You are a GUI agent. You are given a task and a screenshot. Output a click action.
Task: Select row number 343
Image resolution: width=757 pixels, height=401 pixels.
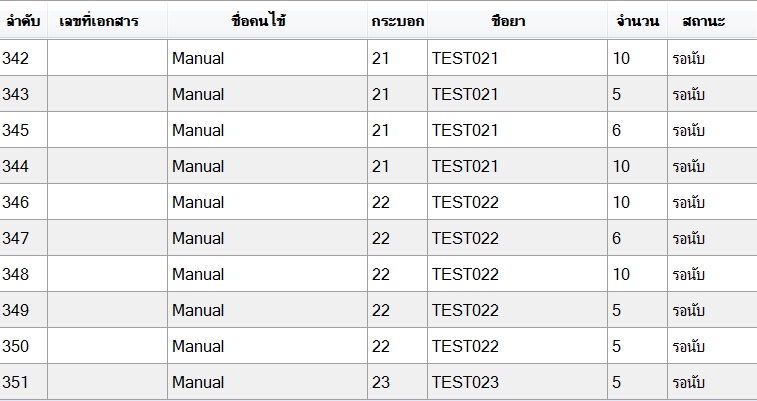click(x=16, y=94)
